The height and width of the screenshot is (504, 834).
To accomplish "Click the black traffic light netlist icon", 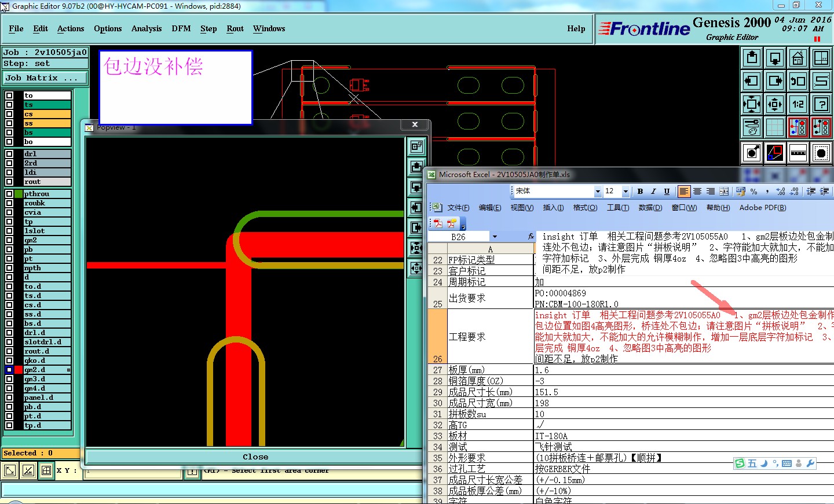I will coord(821,127).
